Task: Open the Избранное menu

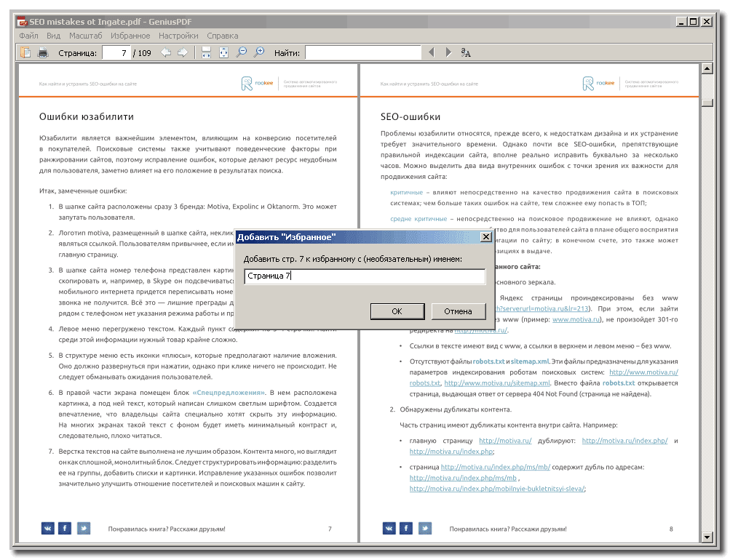Action: tap(130, 36)
